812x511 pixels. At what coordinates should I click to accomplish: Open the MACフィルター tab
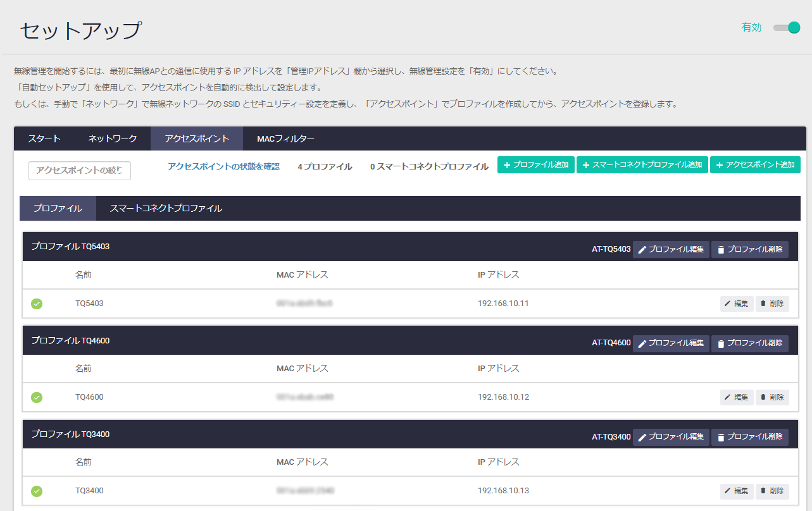coord(285,139)
